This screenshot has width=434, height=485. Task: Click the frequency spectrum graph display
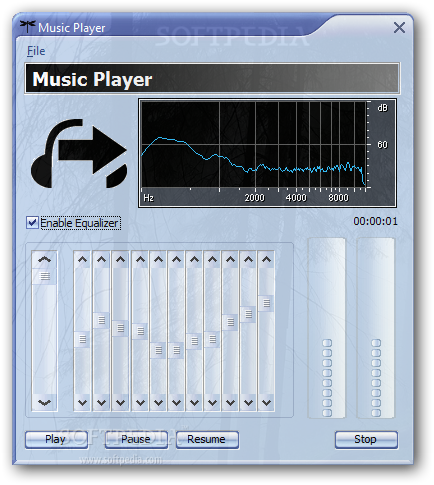tap(267, 153)
